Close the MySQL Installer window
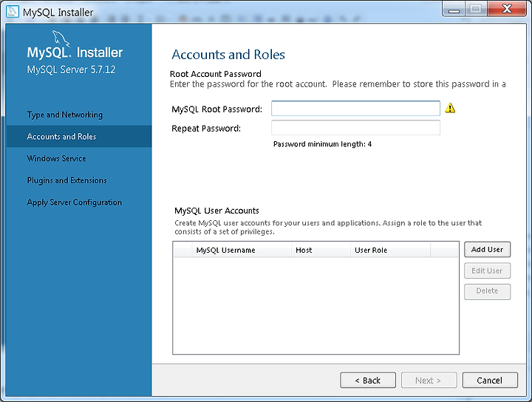The image size is (532, 402). tap(507, 9)
